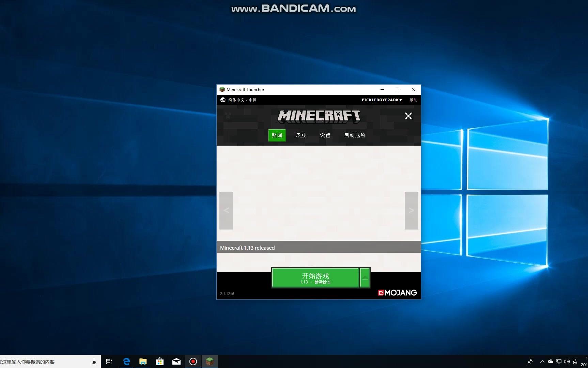Click the faint creeper icon in launcher header
This screenshot has width=588, height=368.
[x=228, y=115]
